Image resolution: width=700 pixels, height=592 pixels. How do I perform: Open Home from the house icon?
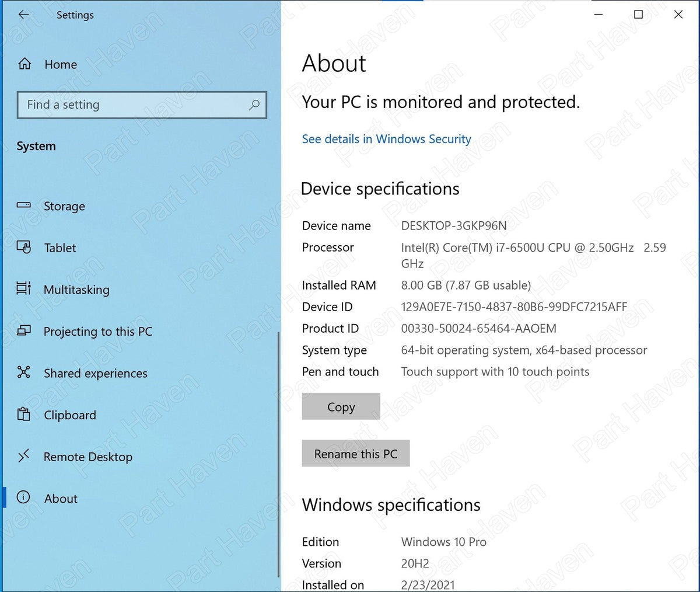click(24, 64)
